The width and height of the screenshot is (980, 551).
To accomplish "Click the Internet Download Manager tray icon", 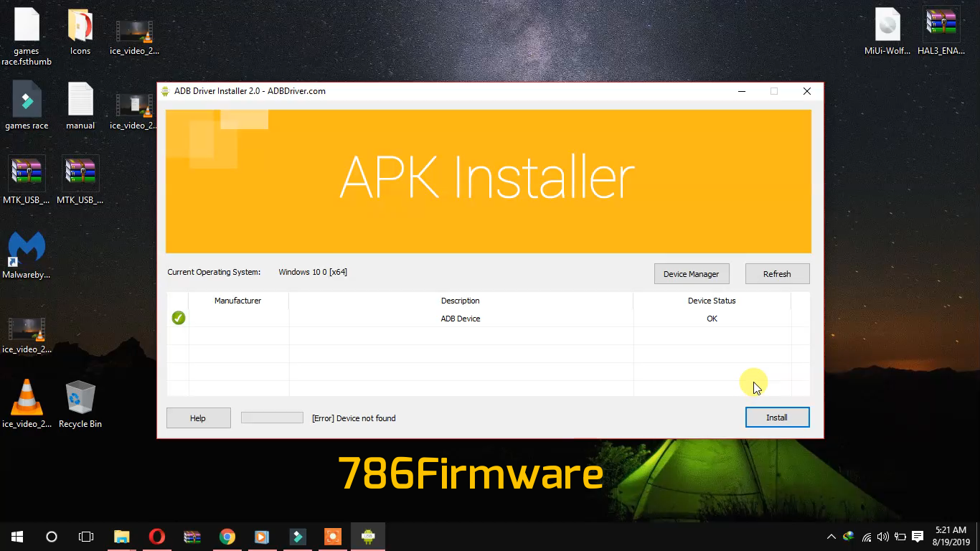I will 848,536.
